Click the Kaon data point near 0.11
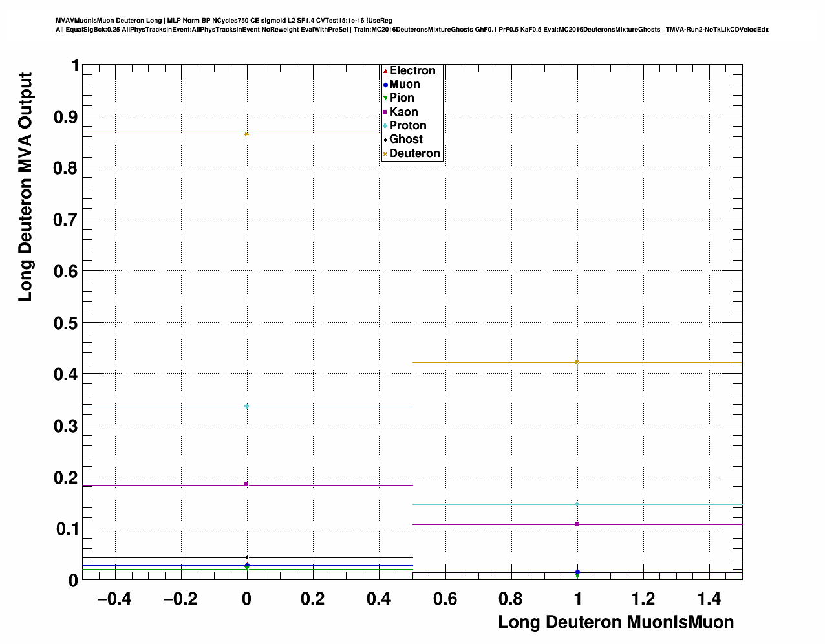This screenshot has width=825, height=644. click(x=577, y=524)
